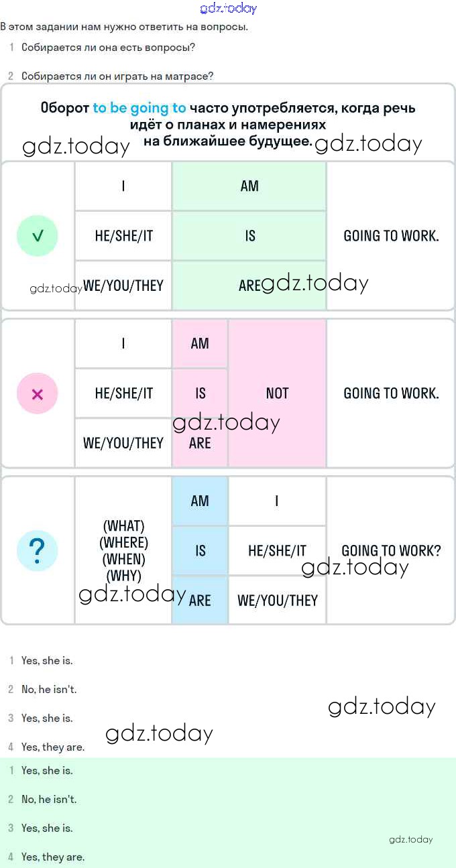The height and width of the screenshot is (868, 456).
Task: Select the highlighted answer 'Yes, they are.'
Action: [x=53, y=857]
